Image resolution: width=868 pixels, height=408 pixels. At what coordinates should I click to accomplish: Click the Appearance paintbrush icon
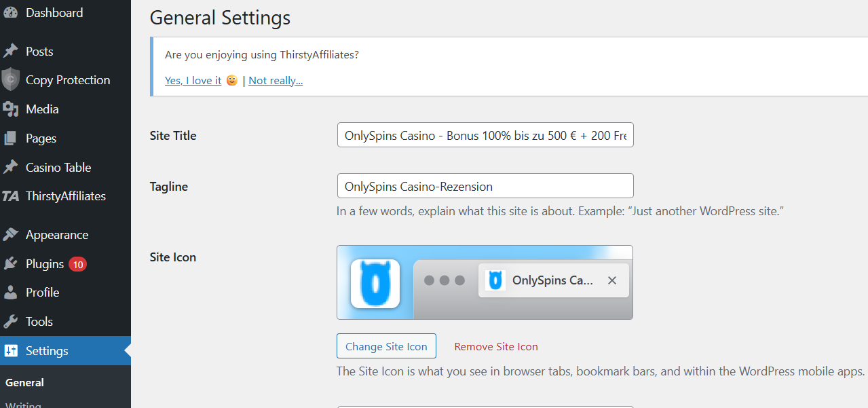pos(10,235)
